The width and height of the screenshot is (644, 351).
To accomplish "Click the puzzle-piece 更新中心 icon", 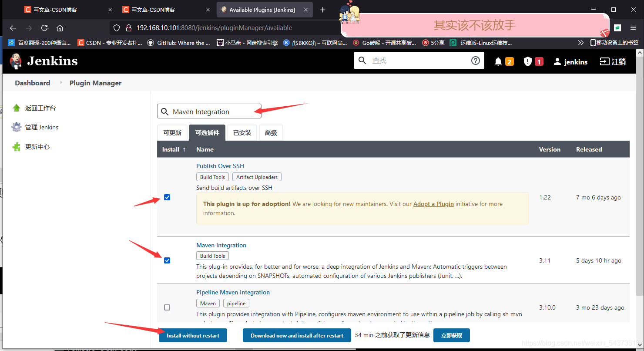I will point(17,147).
